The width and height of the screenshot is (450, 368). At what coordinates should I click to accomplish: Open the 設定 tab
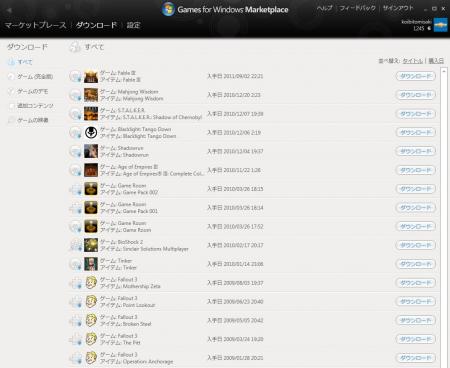coord(133,25)
